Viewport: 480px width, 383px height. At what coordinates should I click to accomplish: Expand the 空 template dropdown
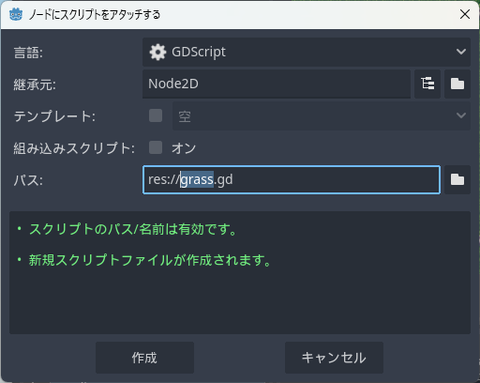321,116
